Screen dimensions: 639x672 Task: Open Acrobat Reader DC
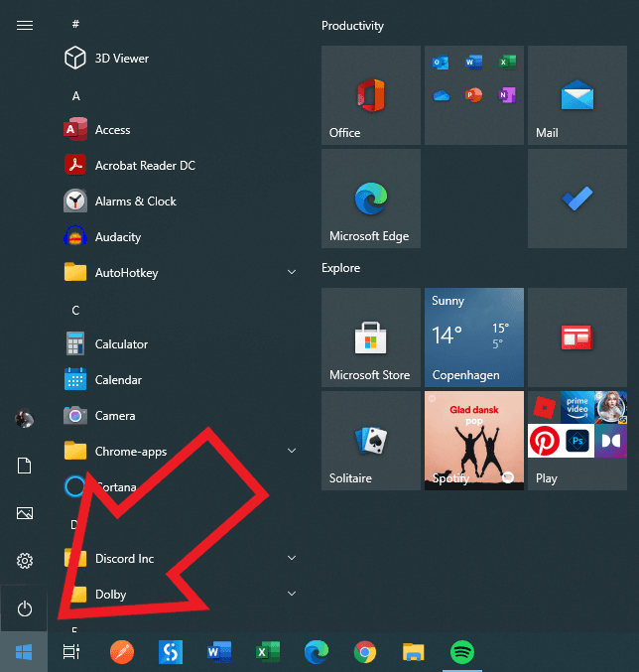tap(178, 166)
